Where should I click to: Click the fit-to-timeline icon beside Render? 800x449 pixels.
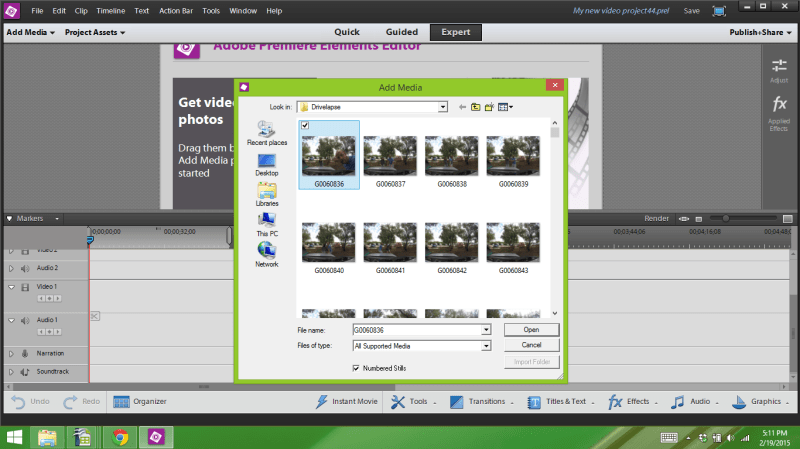click(x=684, y=219)
